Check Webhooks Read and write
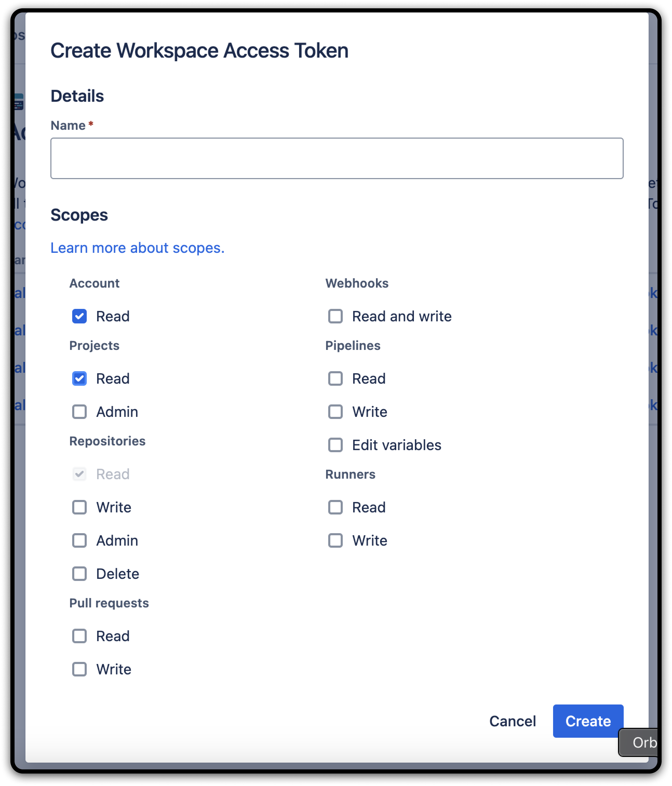Screen dimensions: 672x786 pyautogui.click(x=335, y=316)
